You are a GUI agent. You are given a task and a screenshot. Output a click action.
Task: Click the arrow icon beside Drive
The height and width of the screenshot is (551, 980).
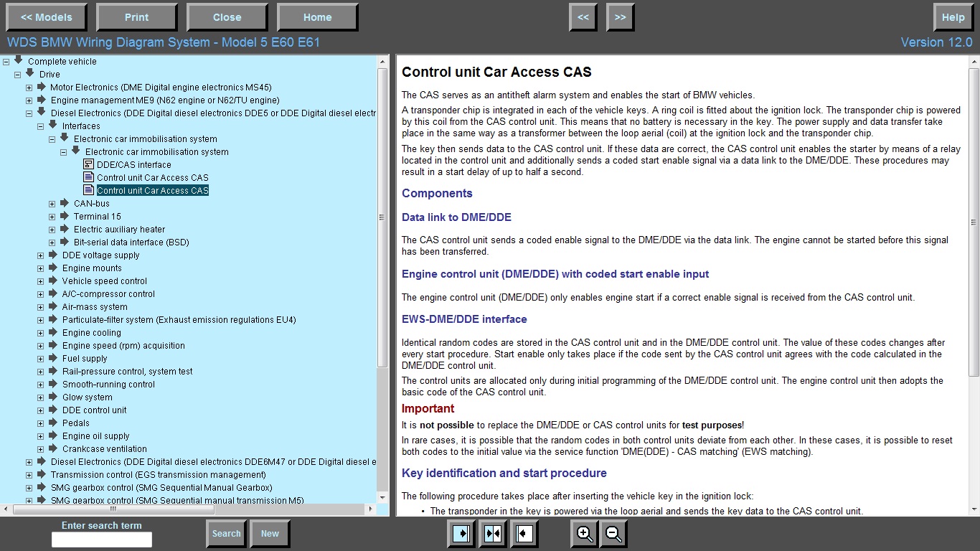[x=30, y=73]
